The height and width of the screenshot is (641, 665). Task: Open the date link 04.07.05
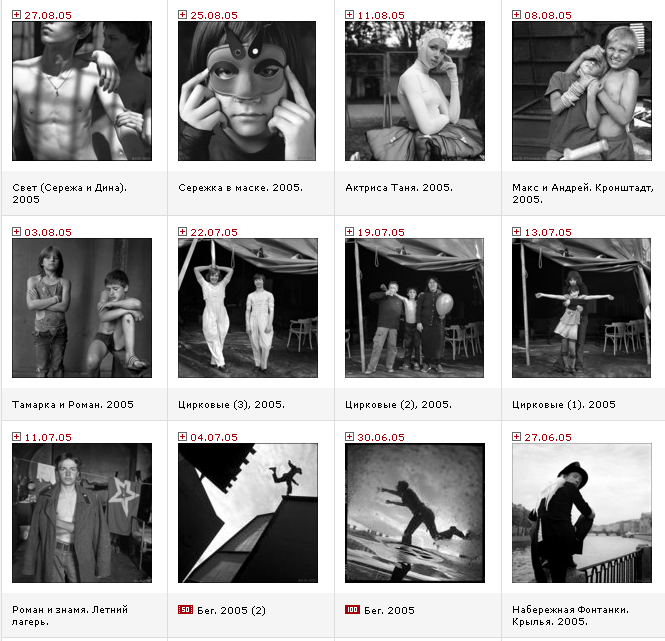[214, 437]
